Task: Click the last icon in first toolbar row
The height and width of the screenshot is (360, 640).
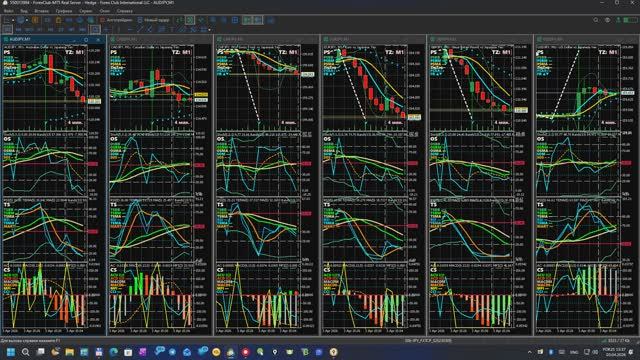Action: tap(271, 20)
